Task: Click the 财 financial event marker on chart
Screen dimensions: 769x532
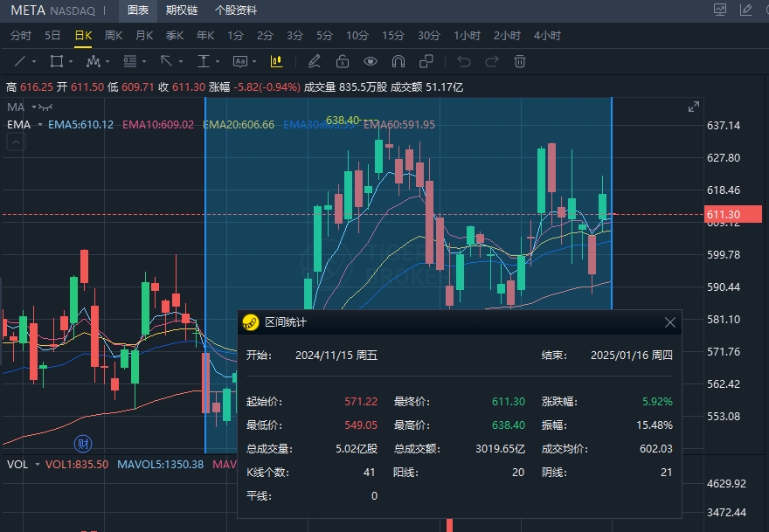Action: [83, 444]
